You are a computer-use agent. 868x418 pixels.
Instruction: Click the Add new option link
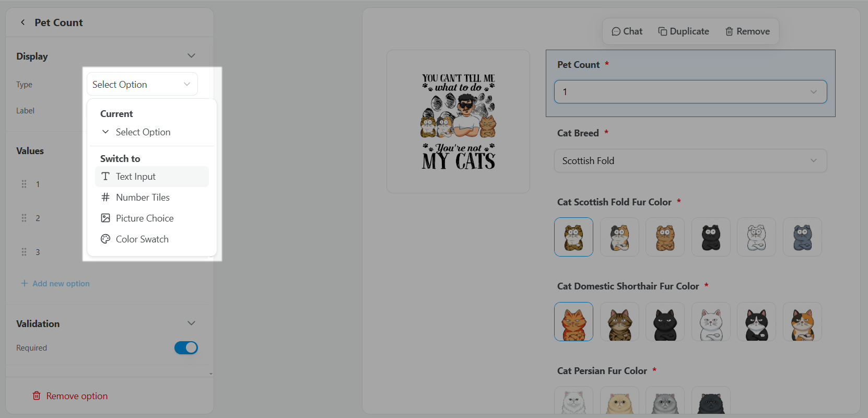[x=61, y=283]
